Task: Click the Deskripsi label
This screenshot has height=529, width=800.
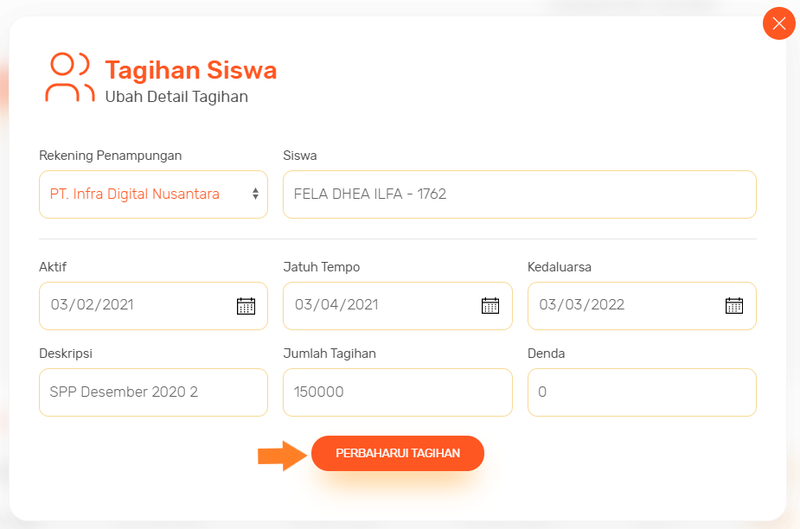Action: 66,354
